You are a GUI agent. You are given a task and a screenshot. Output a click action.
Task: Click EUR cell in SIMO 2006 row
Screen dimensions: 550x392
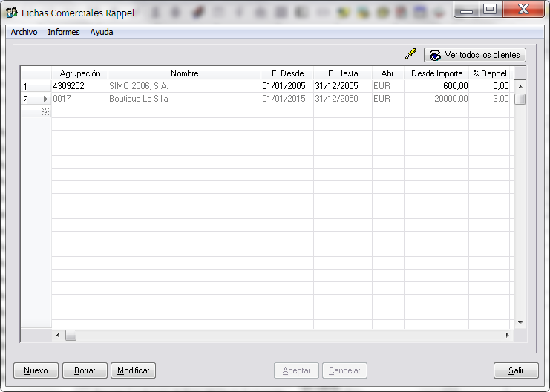(388, 86)
